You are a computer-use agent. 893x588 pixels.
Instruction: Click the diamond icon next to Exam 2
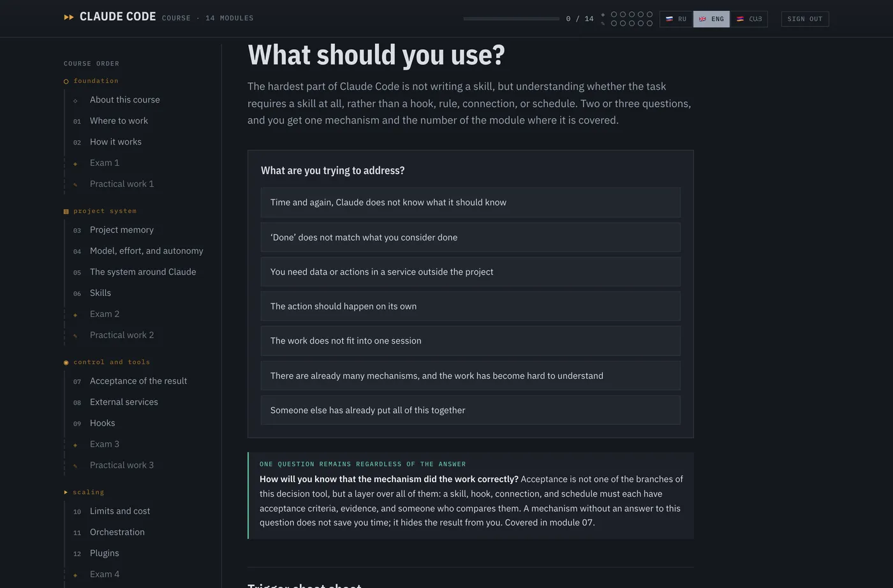[75, 315]
